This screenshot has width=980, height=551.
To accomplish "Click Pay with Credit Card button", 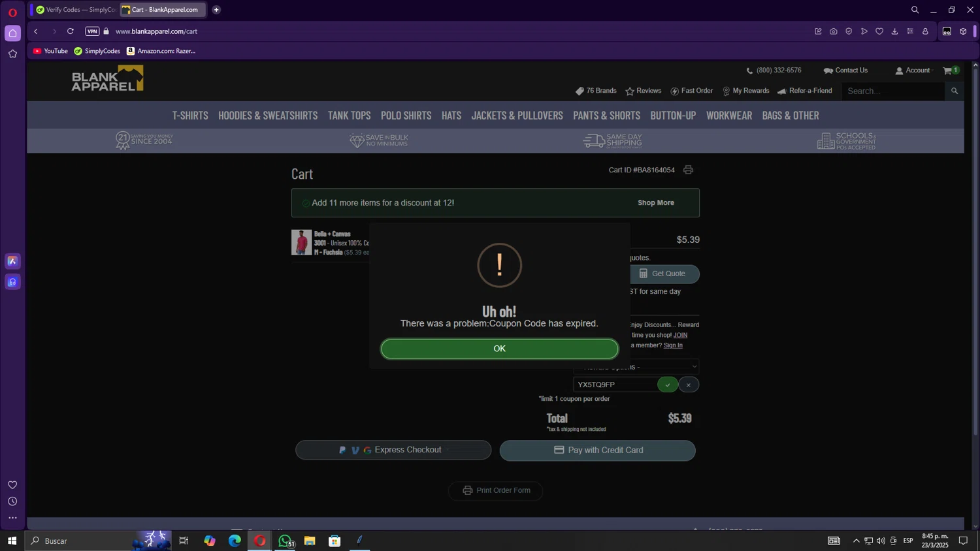I will pos(598,450).
